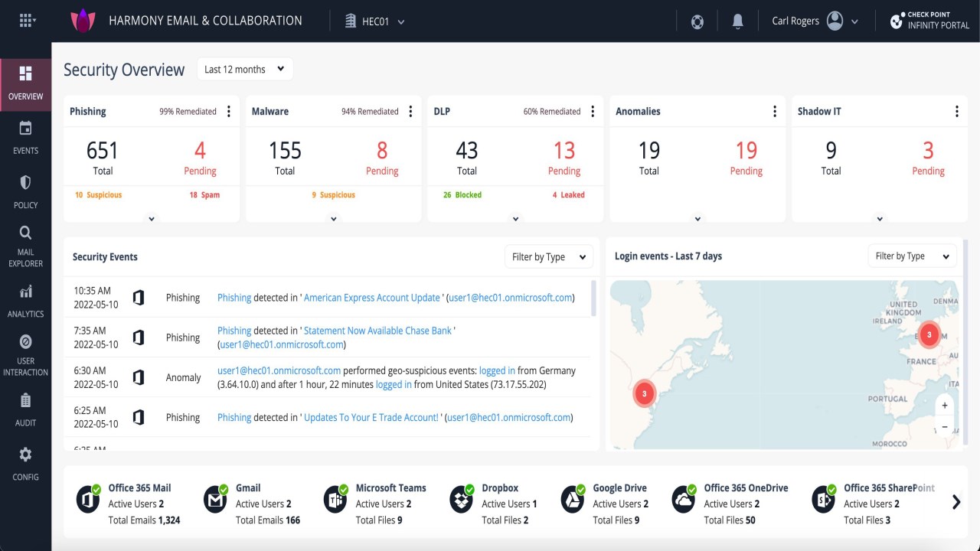
Task: Click Office icon in 6:25 AM E Trade event
Action: (x=139, y=417)
